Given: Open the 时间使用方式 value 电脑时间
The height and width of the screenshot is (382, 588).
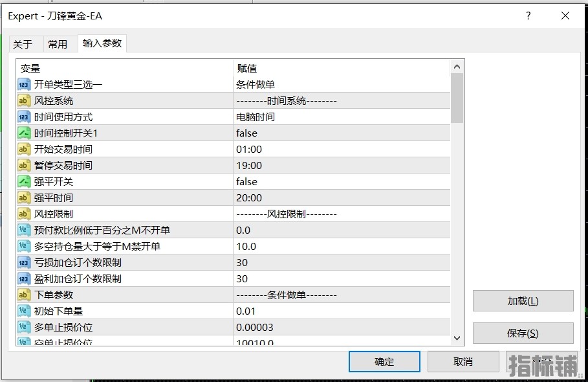Looking at the screenshot, I should pyautogui.click(x=255, y=117).
